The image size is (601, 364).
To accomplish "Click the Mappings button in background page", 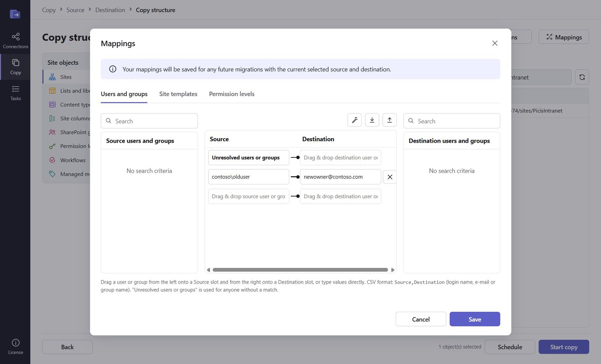I will point(564,37).
